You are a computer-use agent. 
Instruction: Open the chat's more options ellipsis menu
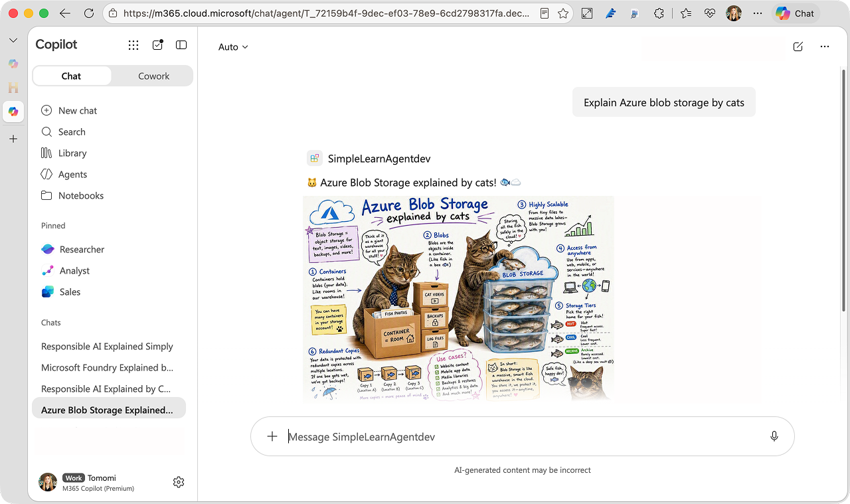tap(825, 46)
